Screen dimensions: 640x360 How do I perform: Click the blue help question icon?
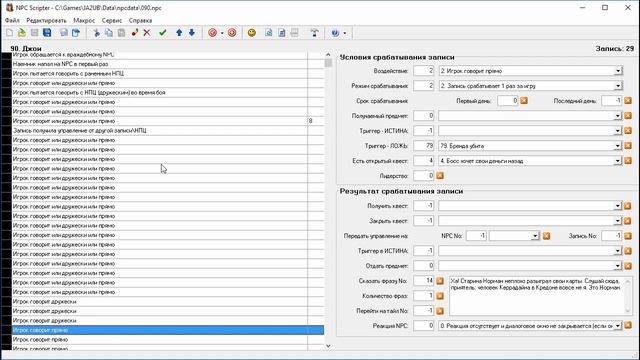(335, 33)
